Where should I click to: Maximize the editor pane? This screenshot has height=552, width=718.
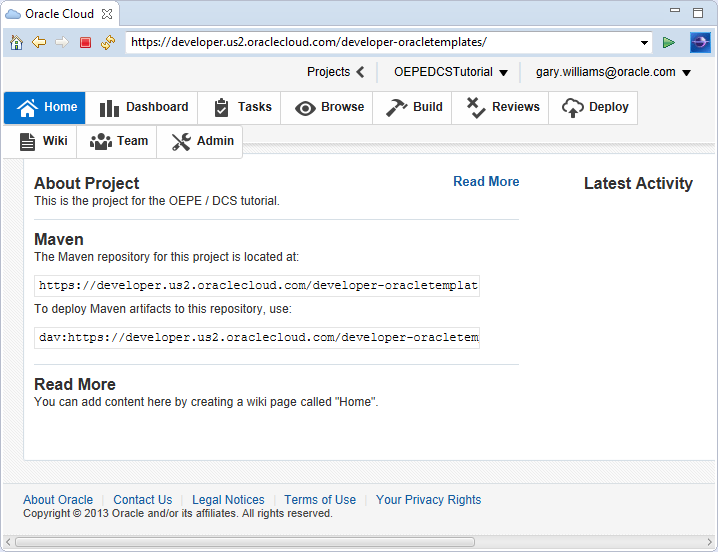pos(698,13)
